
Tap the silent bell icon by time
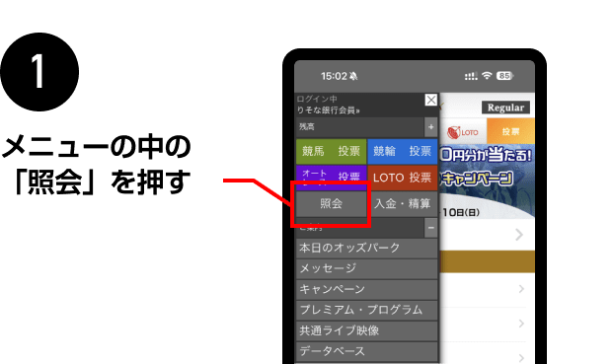click(353, 76)
